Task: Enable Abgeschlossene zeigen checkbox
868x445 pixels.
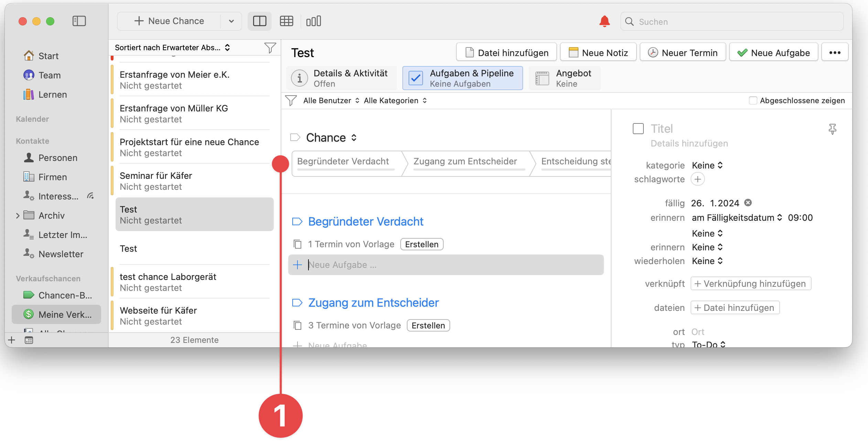Action: (753, 100)
